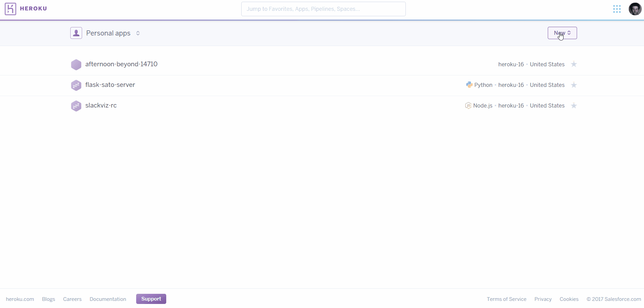Image resolution: width=644 pixels, height=308 pixels.
Task: Click the United States region on slackviz-rc
Action: coord(547,105)
